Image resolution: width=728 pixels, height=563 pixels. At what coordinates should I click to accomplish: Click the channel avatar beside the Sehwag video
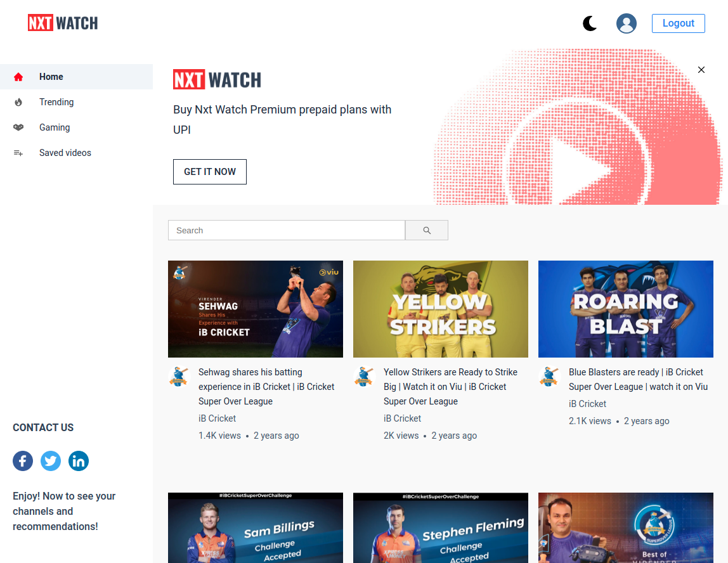(x=179, y=377)
